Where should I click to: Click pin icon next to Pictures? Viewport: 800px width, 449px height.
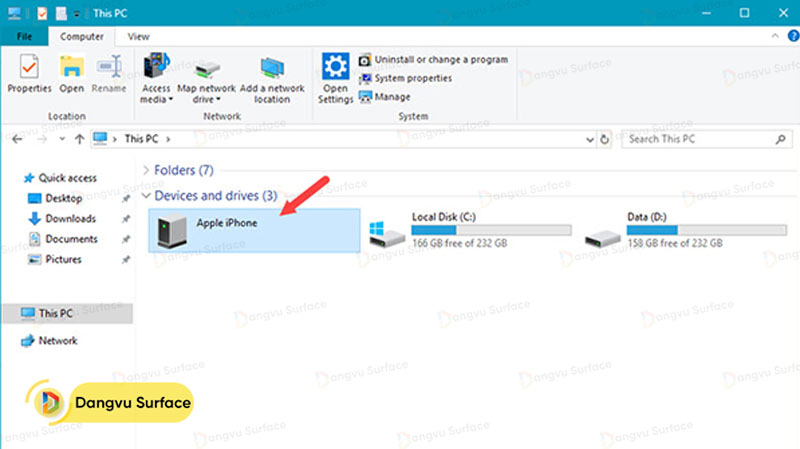coord(126,260)
